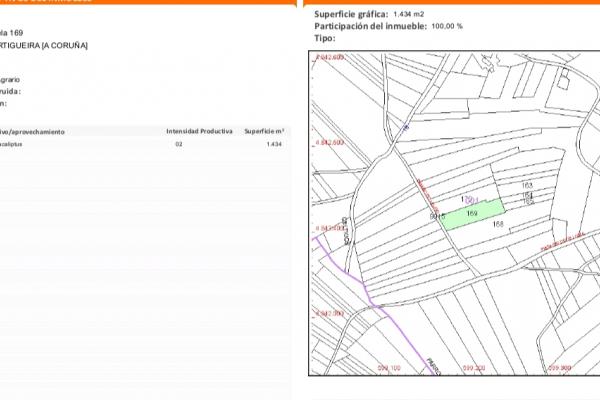Click the 1.434 surface value in table
This screenshot has height=400, width=600.
273,145
